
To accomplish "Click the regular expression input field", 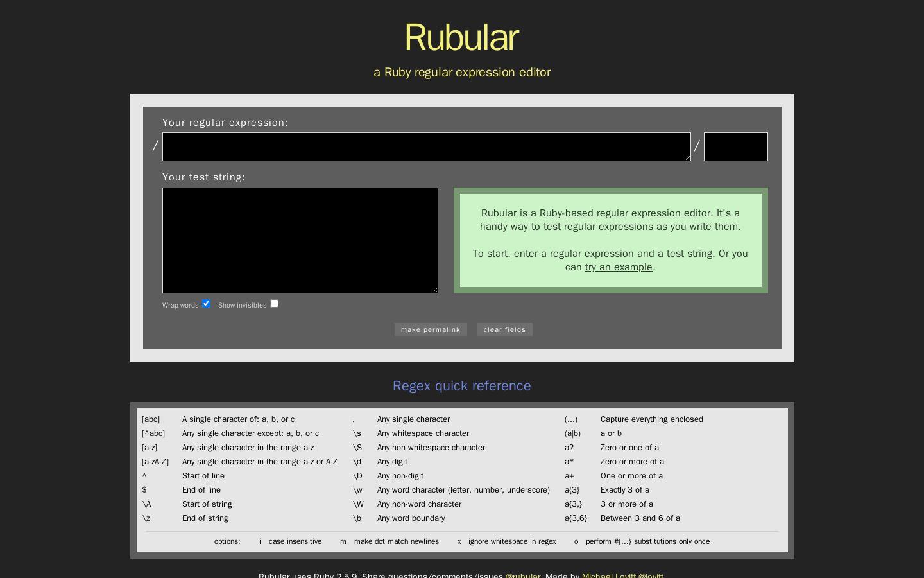I will pyautogui.click(x=427, y=146).
